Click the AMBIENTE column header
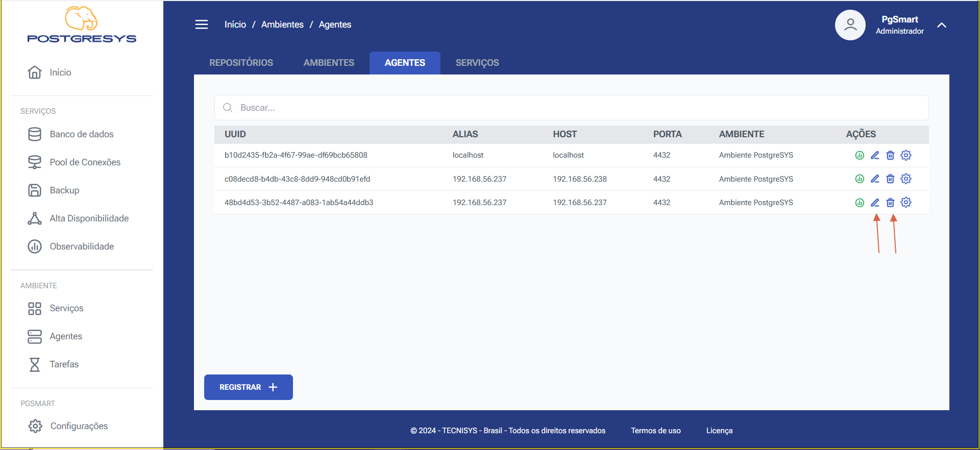Viewport: 980px width, 450px height. tap(742, 134)
